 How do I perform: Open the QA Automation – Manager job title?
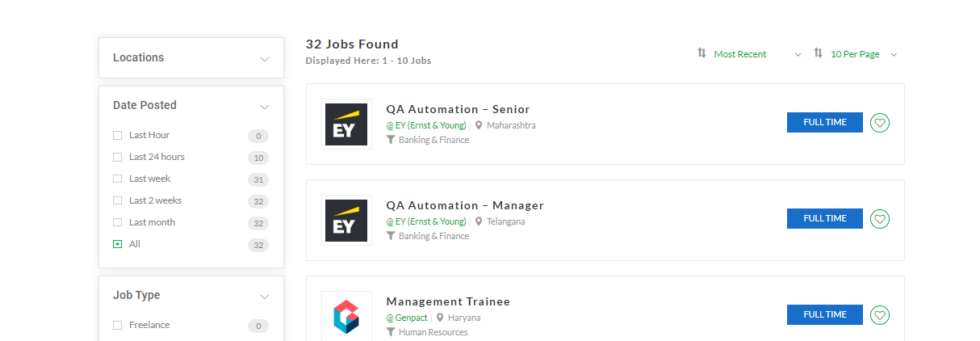[465, 205]
